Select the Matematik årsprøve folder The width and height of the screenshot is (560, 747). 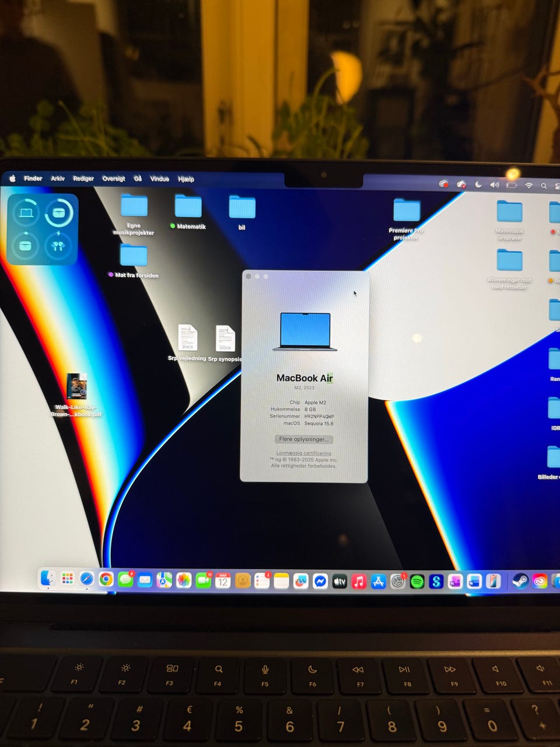pyautogui.click(x=509, y=219)
